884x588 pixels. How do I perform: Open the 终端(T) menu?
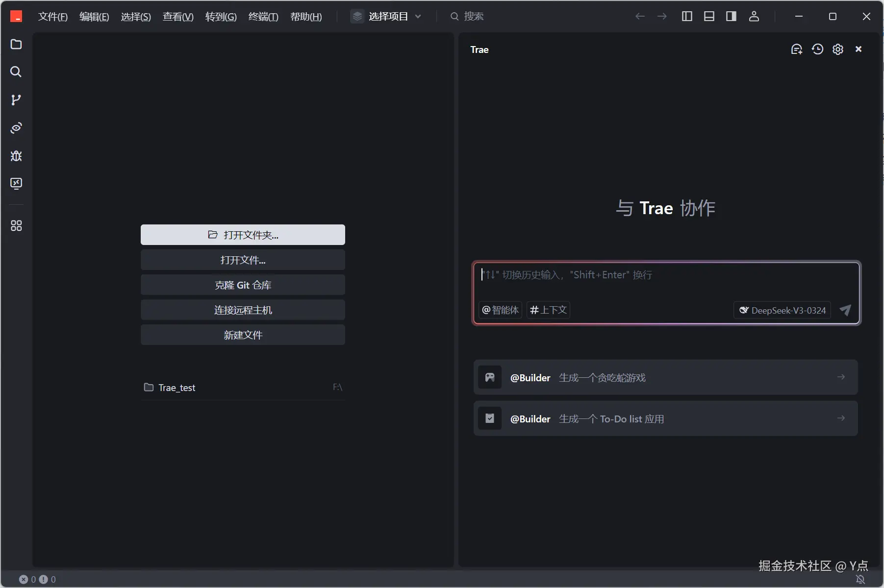coord(263,17)
